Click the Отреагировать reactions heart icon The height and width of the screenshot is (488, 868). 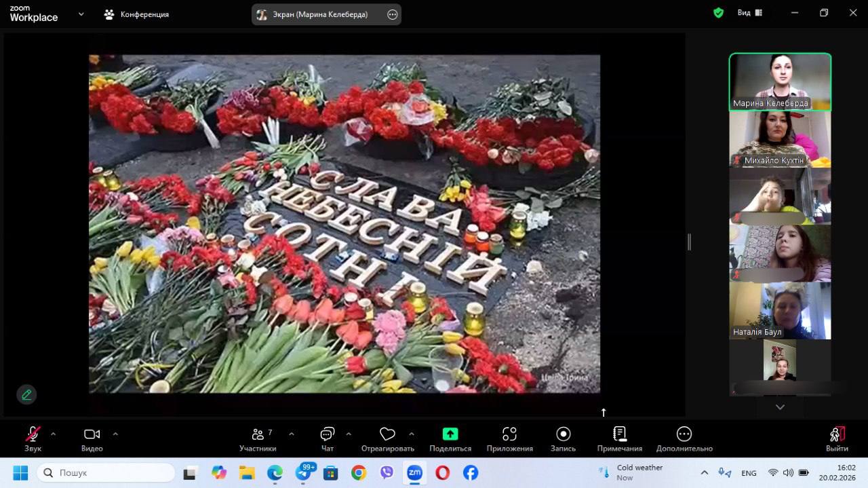click(387, 434)
